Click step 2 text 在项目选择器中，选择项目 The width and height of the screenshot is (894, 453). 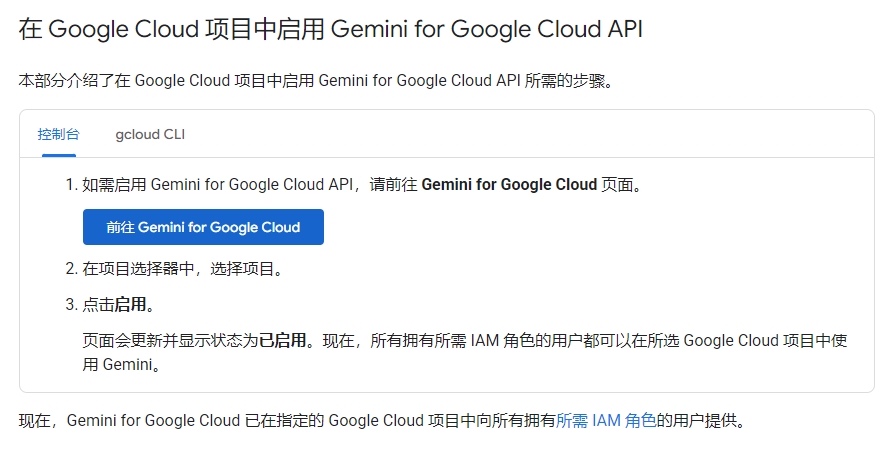183,268
